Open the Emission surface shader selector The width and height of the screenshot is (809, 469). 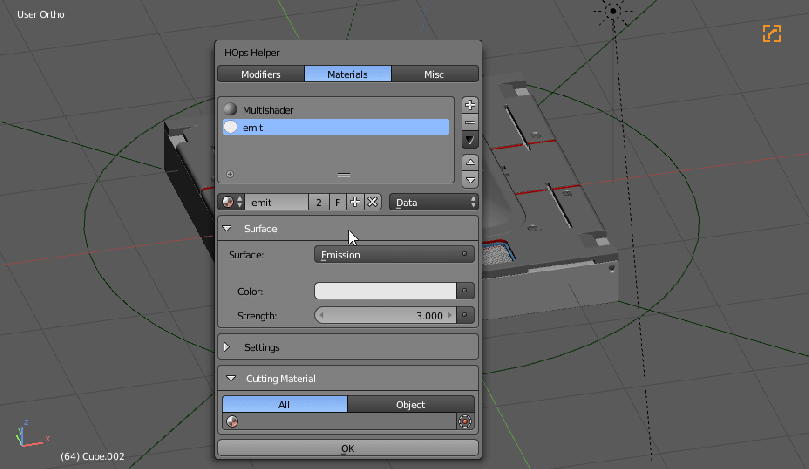pyautogui.click(x=394, y=254)
